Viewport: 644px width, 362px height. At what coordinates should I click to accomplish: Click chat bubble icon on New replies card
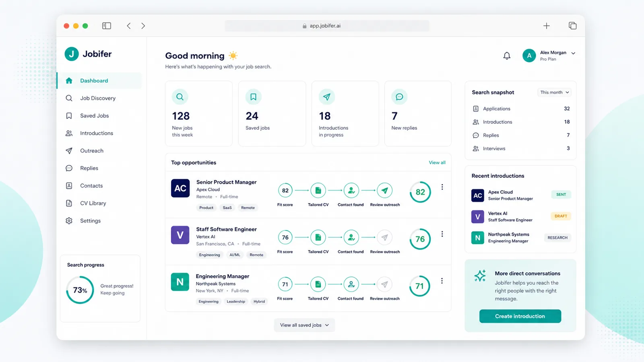399,97
